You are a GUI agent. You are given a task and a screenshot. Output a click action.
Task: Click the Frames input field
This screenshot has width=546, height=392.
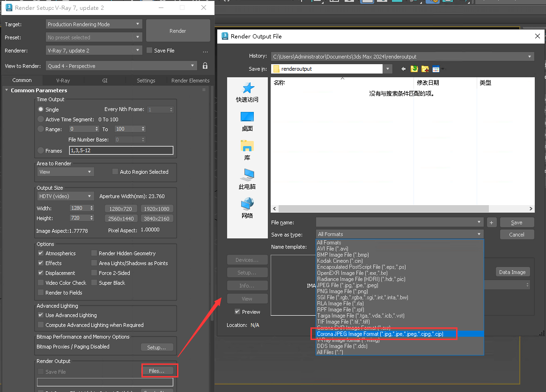(x=121, y=151)
